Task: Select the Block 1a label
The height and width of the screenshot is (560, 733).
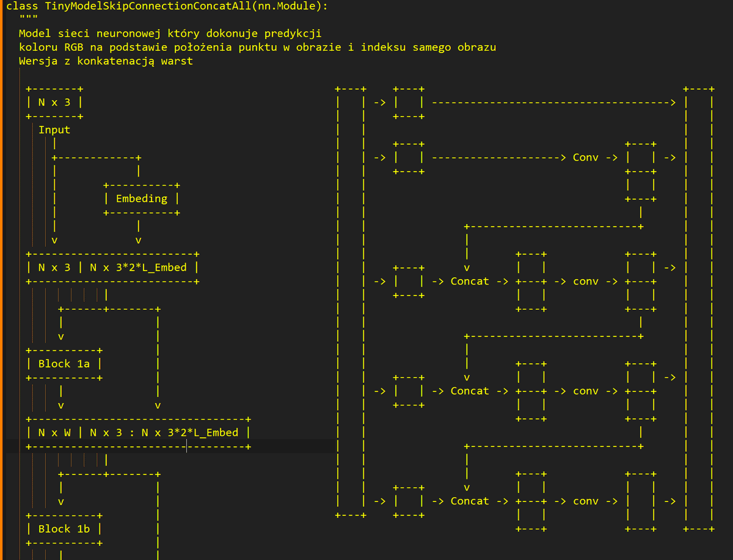Action: pos(64,363)
